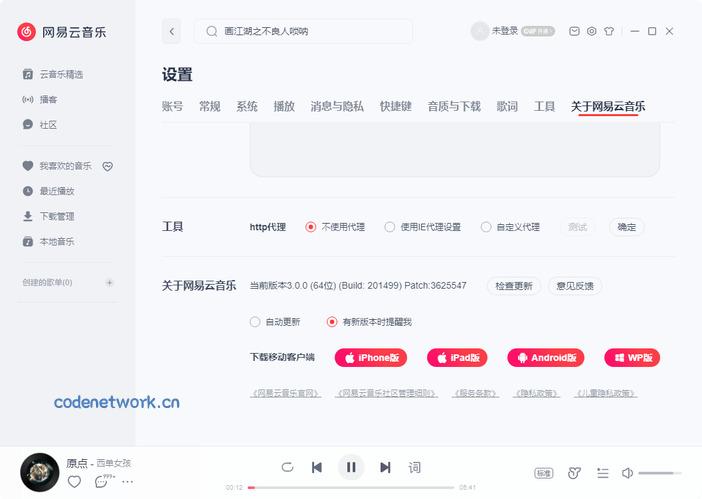Switch to 歌词 settings tab

[507, 106]
